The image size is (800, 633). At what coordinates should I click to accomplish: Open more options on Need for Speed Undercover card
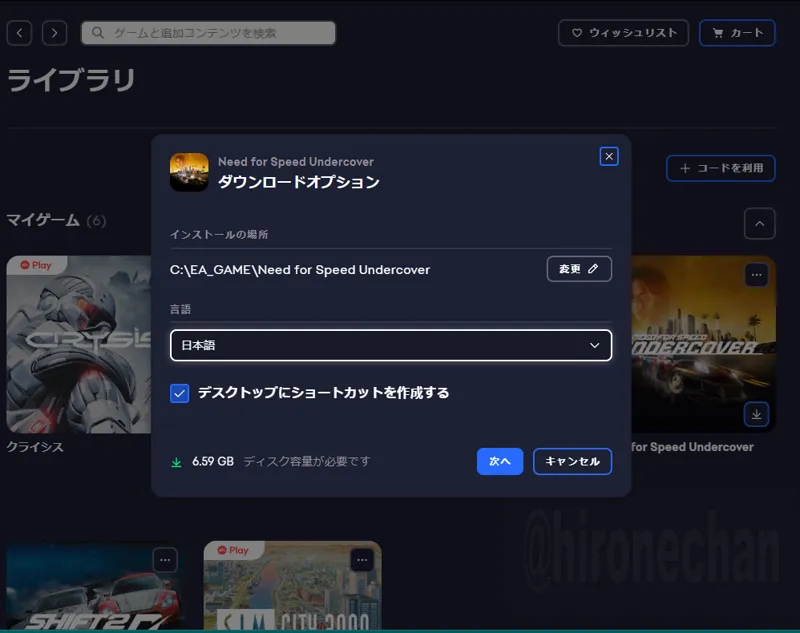coord(756,275)
